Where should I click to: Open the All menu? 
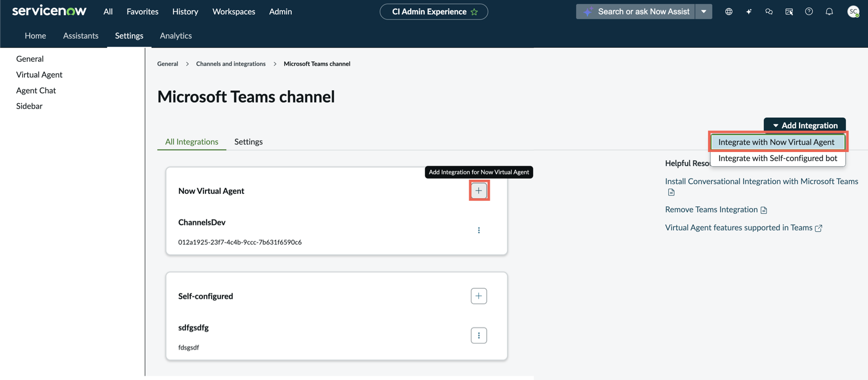click(x=108, y=11)
